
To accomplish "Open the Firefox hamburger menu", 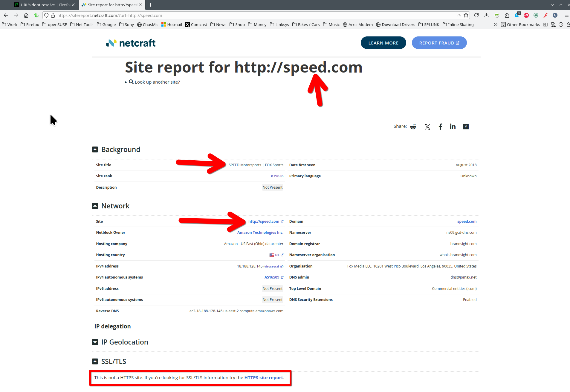I will pyautogui.click(x=566, y=15).
